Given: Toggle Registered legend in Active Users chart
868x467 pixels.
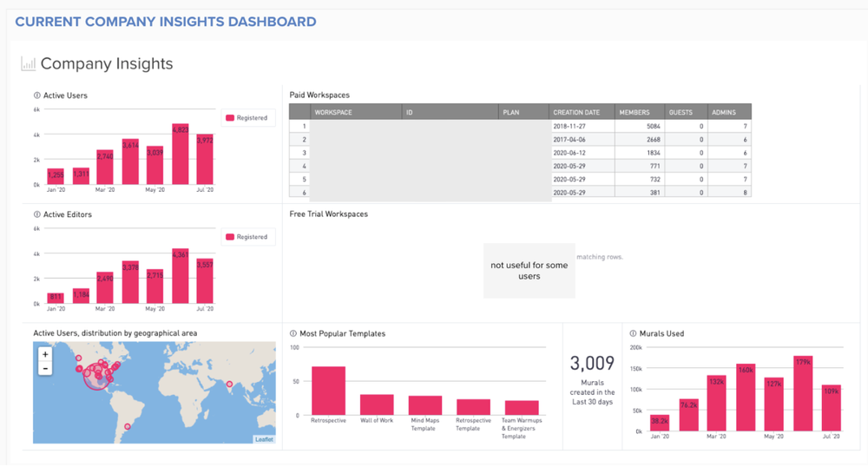Looking at the screenshot, I should coord(247,118).
